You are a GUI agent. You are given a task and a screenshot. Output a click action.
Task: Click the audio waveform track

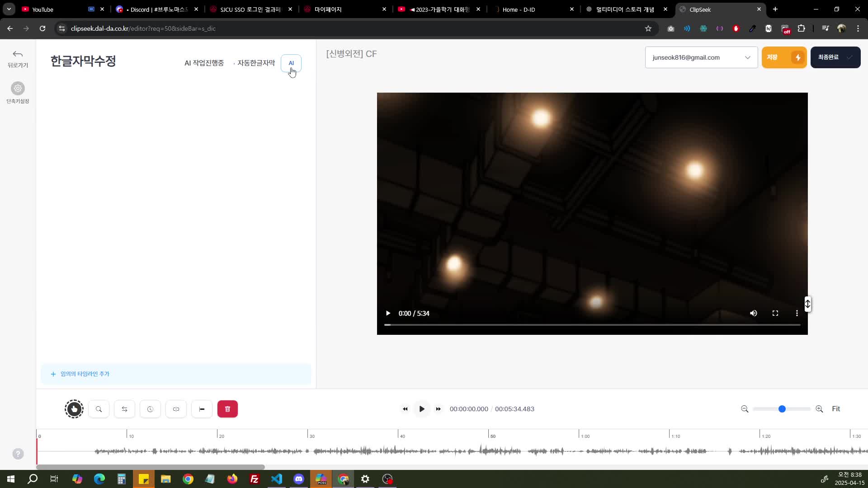[452, 451]
